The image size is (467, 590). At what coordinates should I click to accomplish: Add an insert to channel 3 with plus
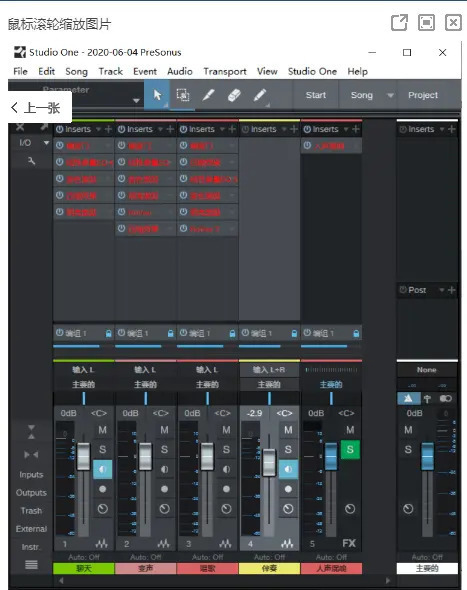tap(232, 129)
